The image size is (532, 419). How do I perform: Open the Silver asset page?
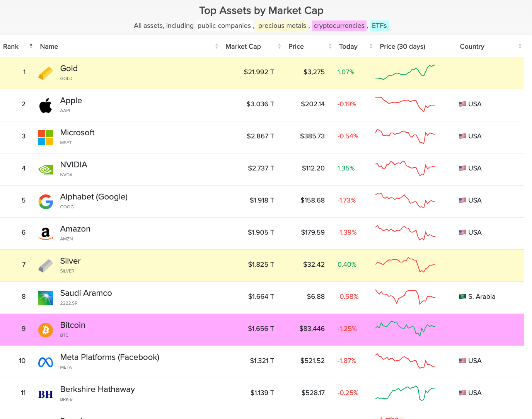point(70,261)
